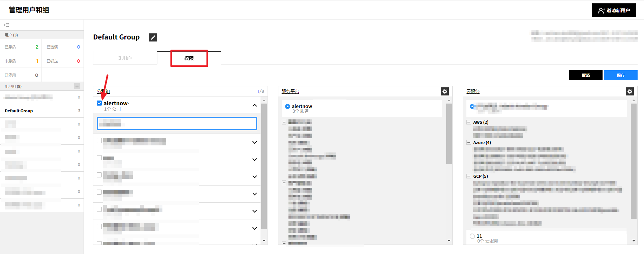This screenshot has height=254, width=644.
Task: Select the radio button for cloud service 11
Action: [472, 236]
